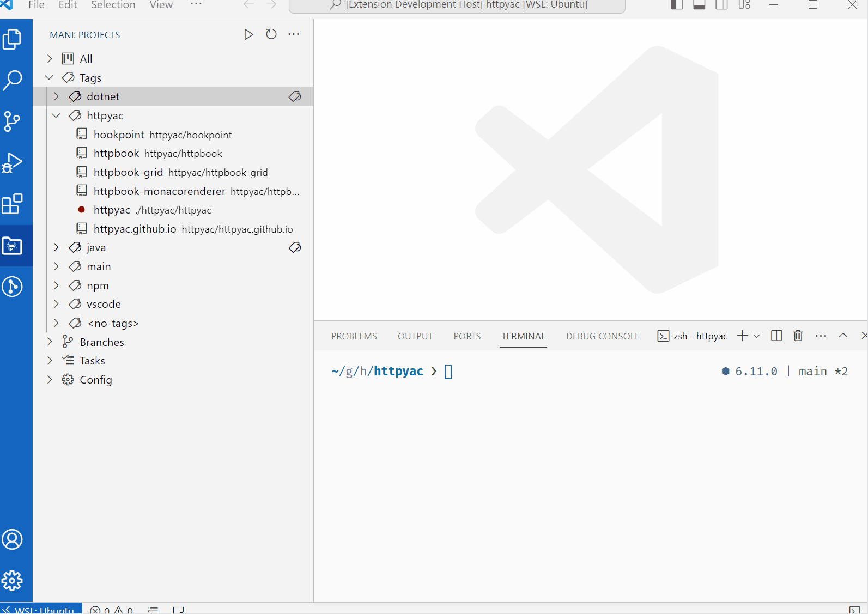Expand the Config node
This screenshot has width=868, height=614.
(50, 380)
